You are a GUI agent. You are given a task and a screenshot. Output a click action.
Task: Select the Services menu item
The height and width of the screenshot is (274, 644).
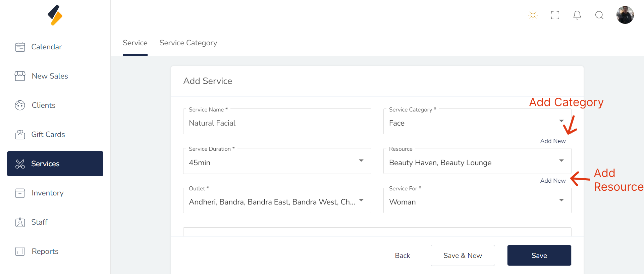55,164
